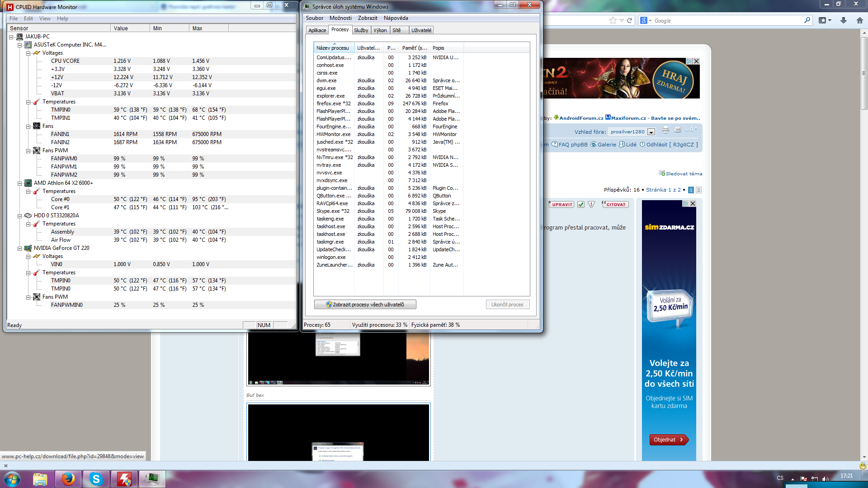868x488 pixels.
Task: Collapse motherboard Voltages section
Action: coord(28,53)
